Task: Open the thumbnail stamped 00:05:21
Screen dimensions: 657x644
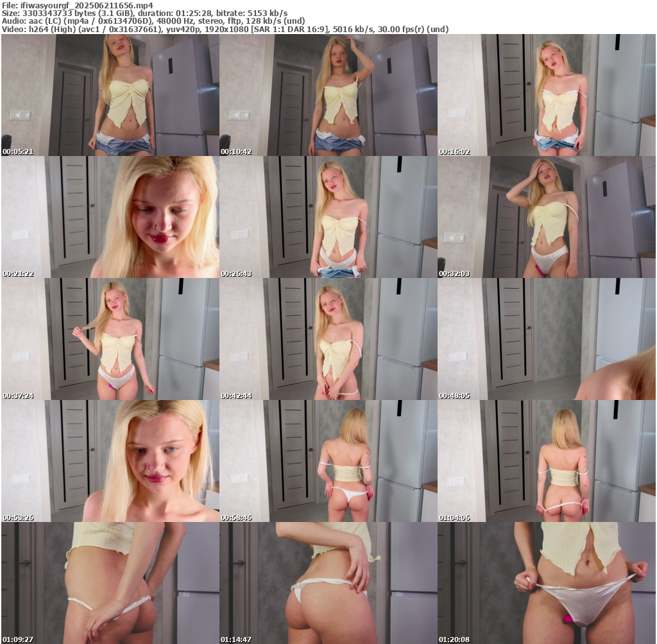Action: tap(110, 95)
